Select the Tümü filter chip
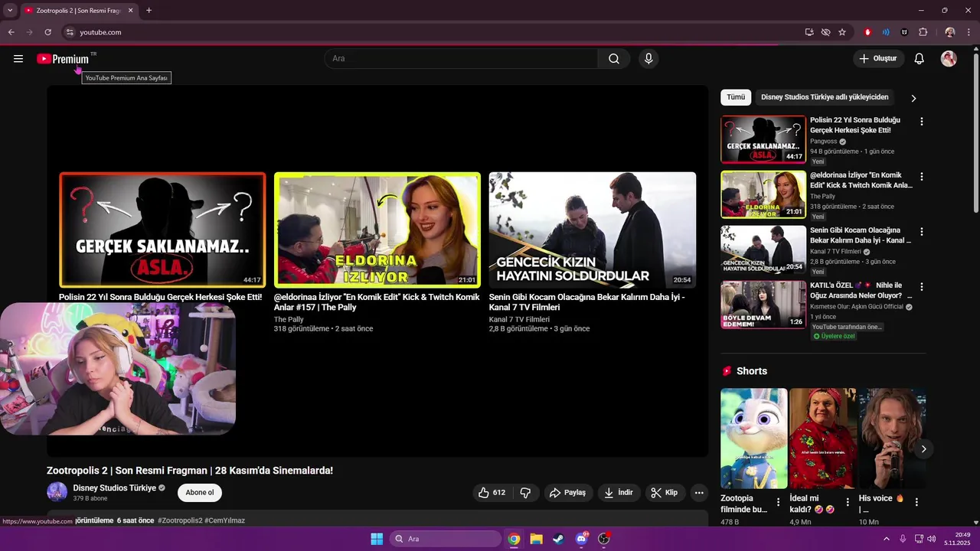980x551 pixels. pyautogui.click(x=736, y=97)
